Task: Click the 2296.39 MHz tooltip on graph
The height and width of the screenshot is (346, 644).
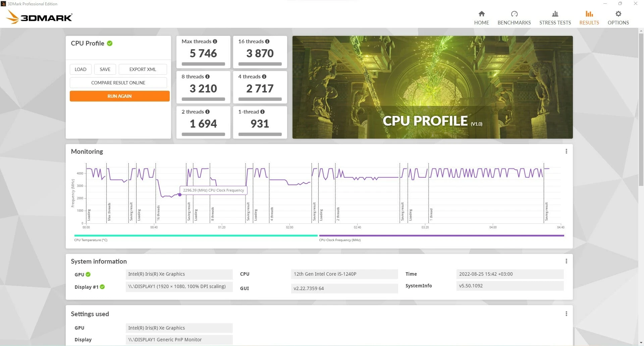Action: coord(214,190)
